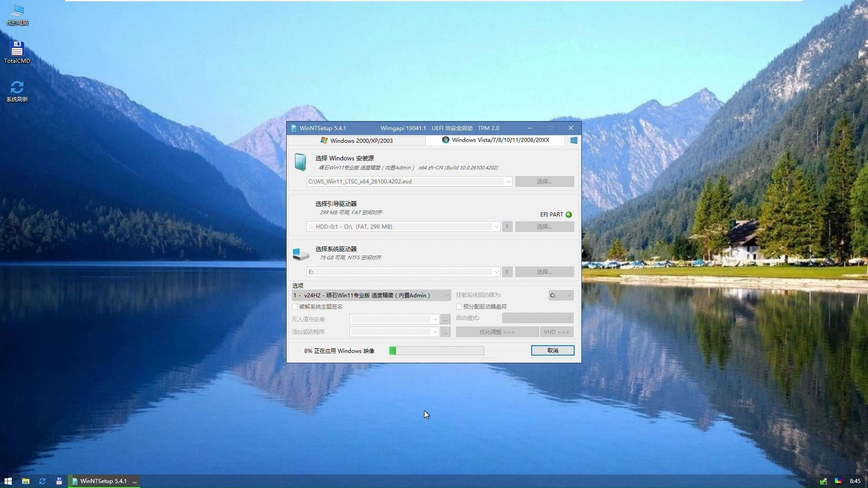Viewport: 868px width, 488px height.
Task: Toggle the 破解系统主题签名 checkbox
Action: 295,307
